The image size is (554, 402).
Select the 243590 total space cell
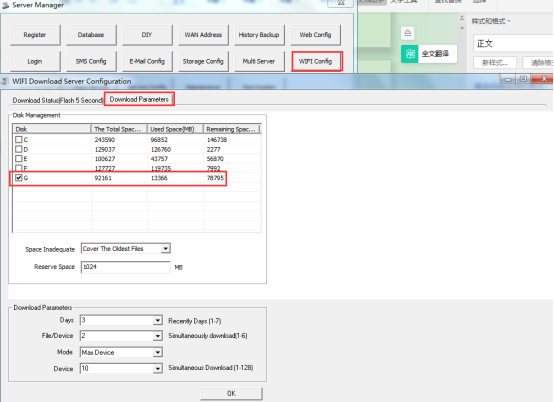(x=105, y=140)
